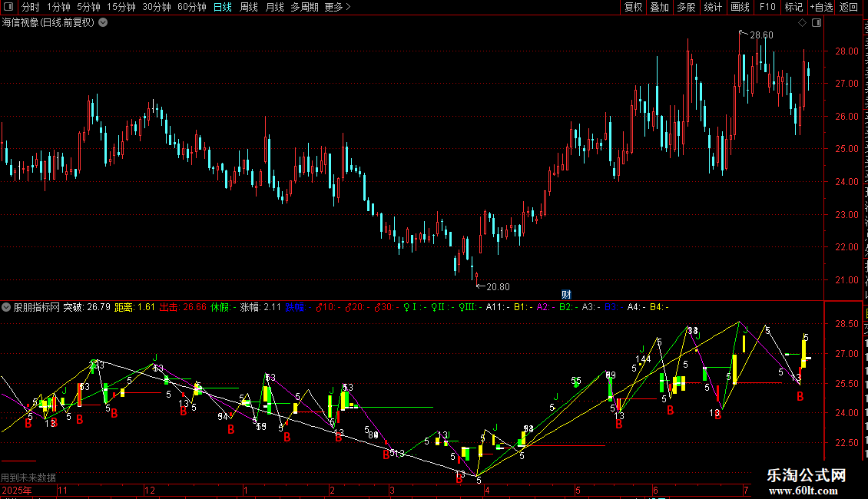The height and width of the screenshot is (499, 868).
Task: Open 多股 multi-stock view
Action: tap(687, 7)
